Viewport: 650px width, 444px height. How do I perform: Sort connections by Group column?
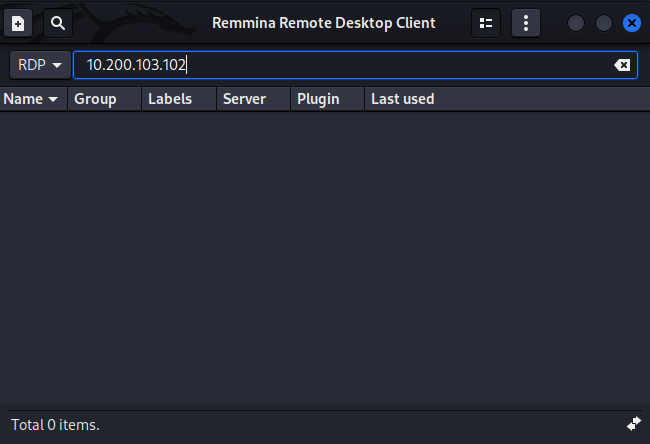point(96,99)
